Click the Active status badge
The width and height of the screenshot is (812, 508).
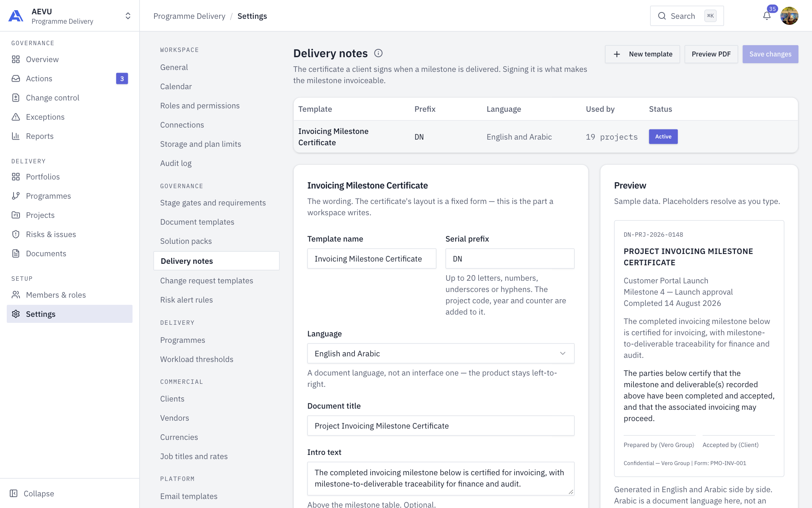click(663, 137)
